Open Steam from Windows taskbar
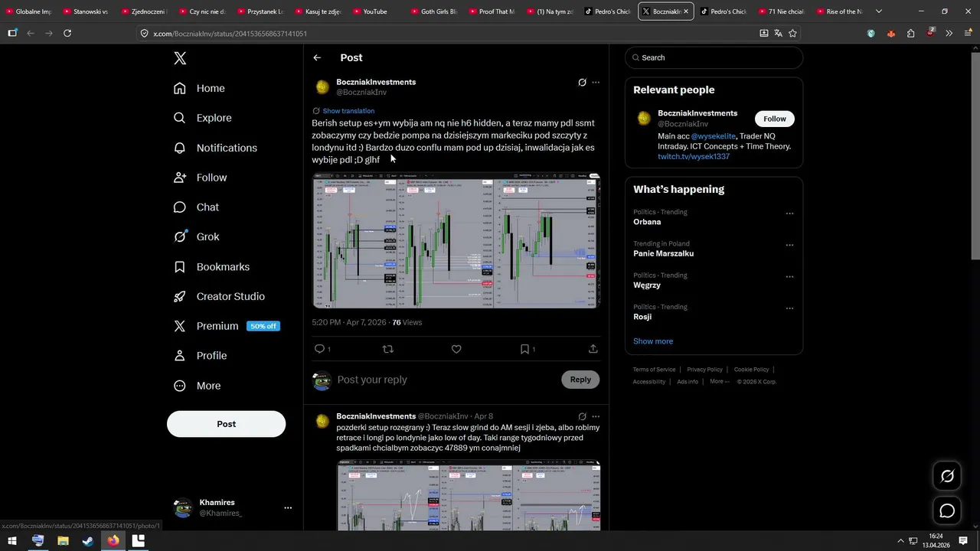This screenshot has width=980, height=551. 88,540
